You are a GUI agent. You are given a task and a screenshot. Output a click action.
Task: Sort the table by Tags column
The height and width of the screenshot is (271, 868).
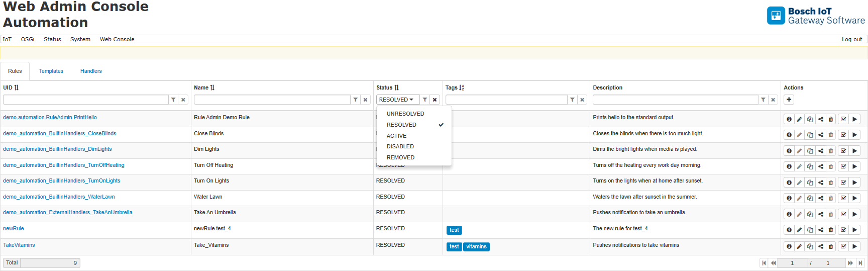pos(462,87)
